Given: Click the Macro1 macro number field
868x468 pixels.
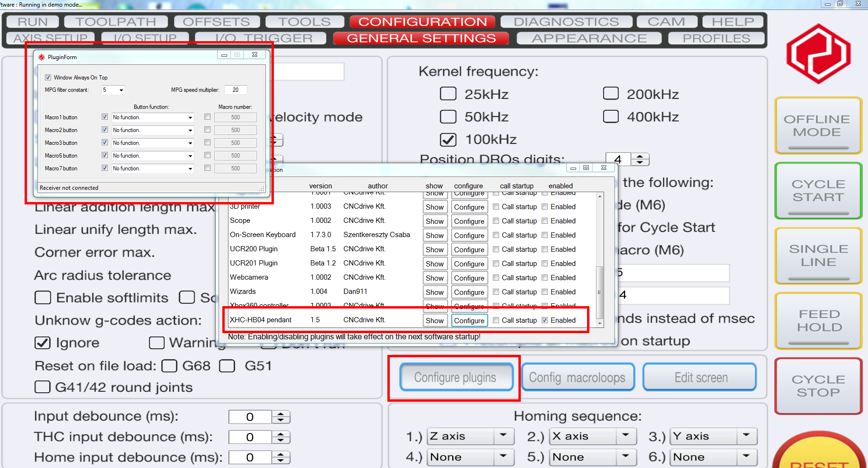Looking at the screenshot, I should pos(236,117).
